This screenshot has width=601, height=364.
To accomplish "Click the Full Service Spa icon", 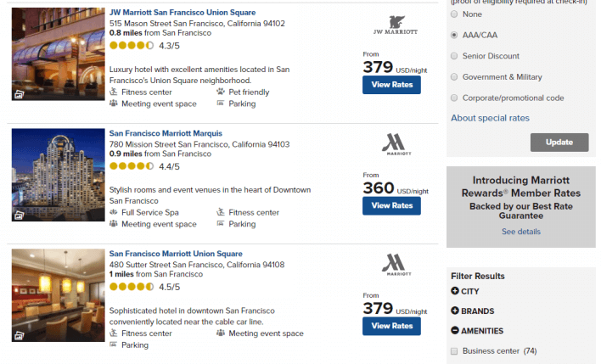I will pos(114,212).
